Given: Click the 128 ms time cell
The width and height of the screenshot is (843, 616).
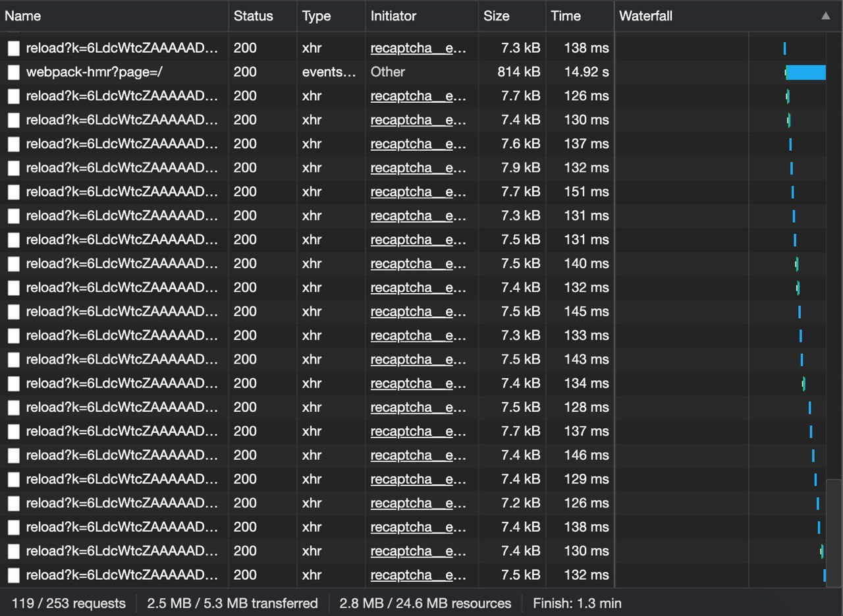Looking at the screenshot, I should (x=587, y=407).
